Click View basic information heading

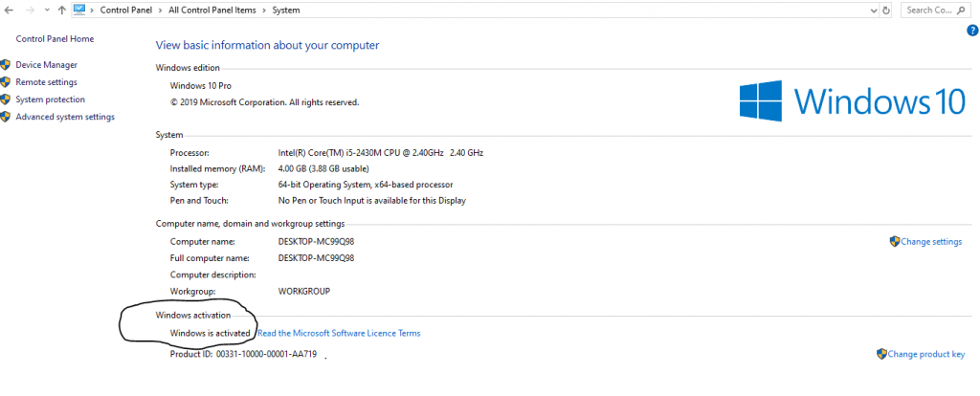pos(268,45)
